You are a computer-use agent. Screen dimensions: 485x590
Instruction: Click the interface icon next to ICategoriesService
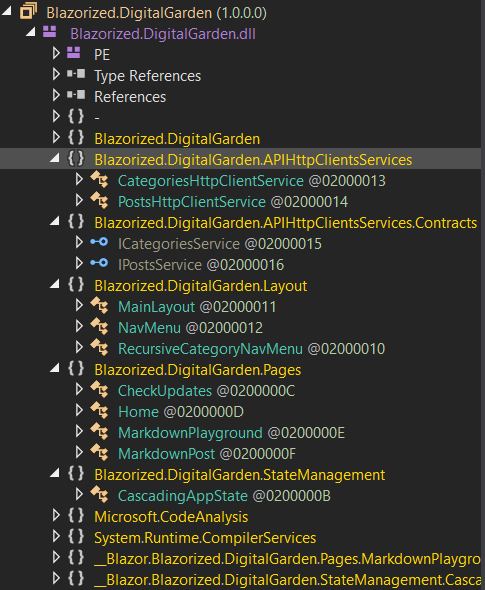tap(99, 242)
